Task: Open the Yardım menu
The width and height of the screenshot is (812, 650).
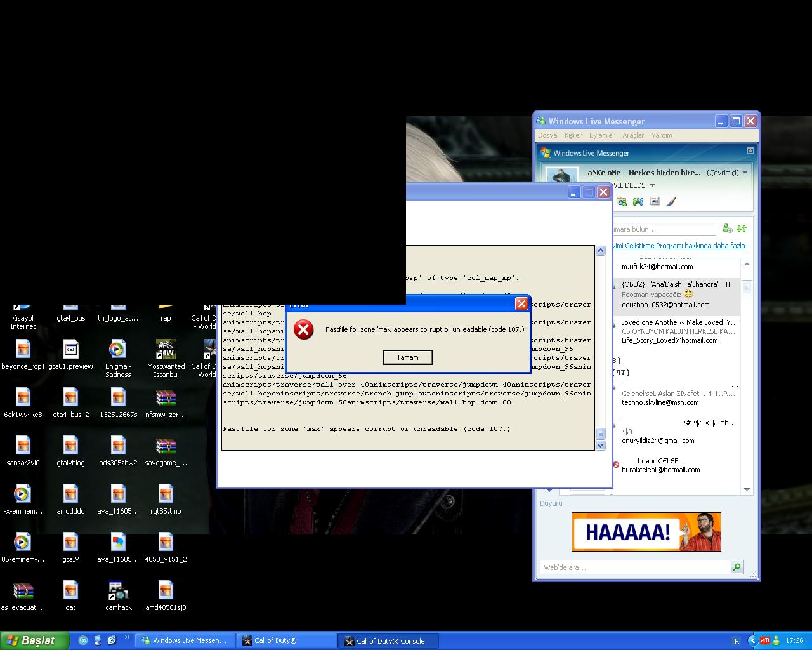Action: (662, 135)
